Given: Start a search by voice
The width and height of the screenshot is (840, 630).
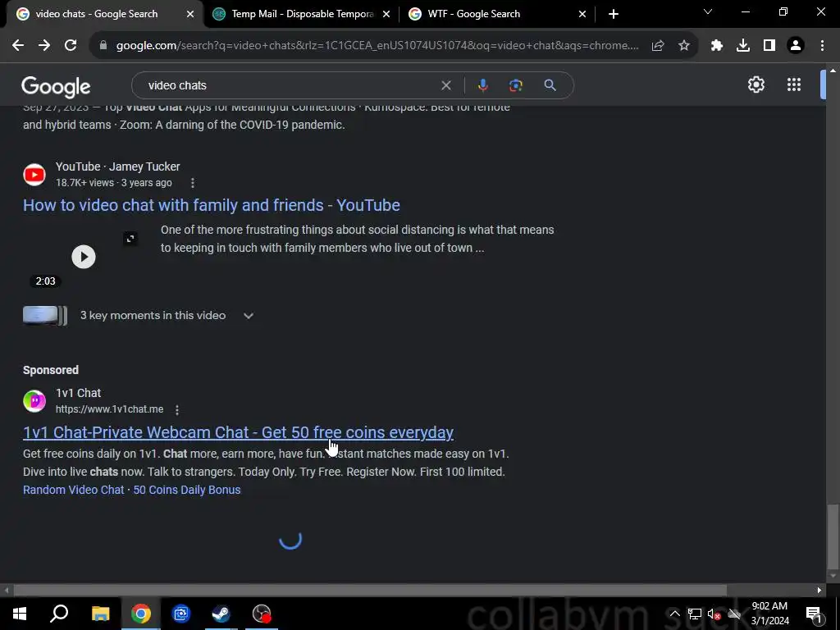Looking at the screenshot, I should (482, 85).
